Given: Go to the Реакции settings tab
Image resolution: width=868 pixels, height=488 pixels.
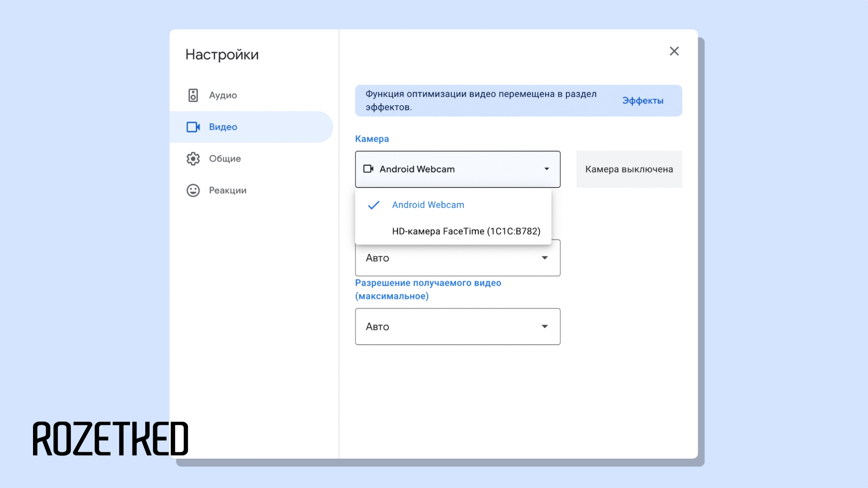Looking at the screenshot, I should click(x=251, y=190).
